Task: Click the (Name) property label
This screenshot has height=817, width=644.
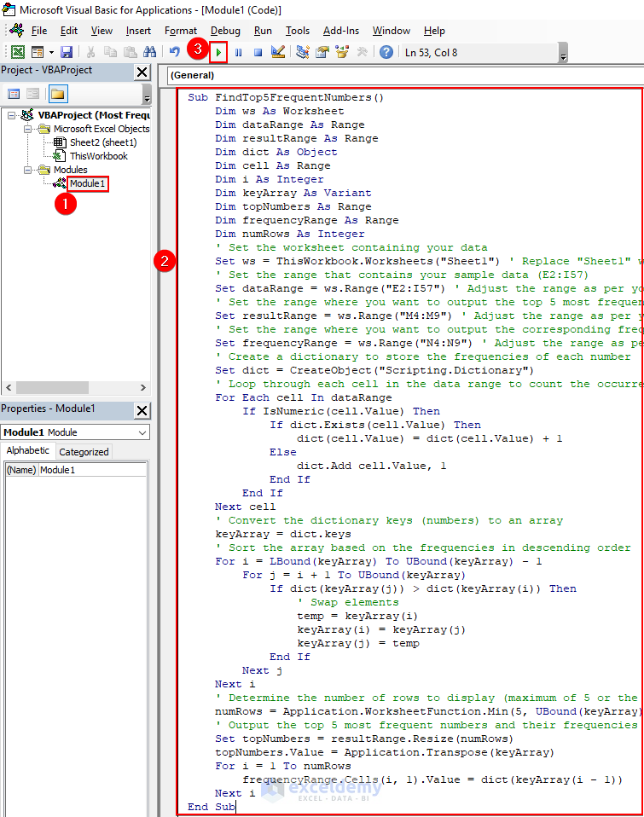Action: [x=21, y=470]
